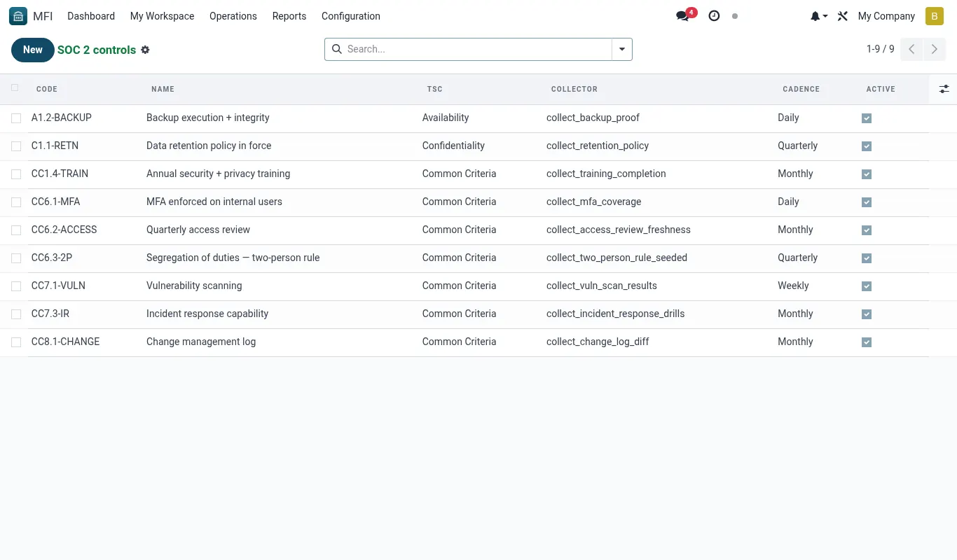This screenshot has width=957, height=560.
Task: Click the B user avatar
Action: pyautogui.click(x=935, y=16)
